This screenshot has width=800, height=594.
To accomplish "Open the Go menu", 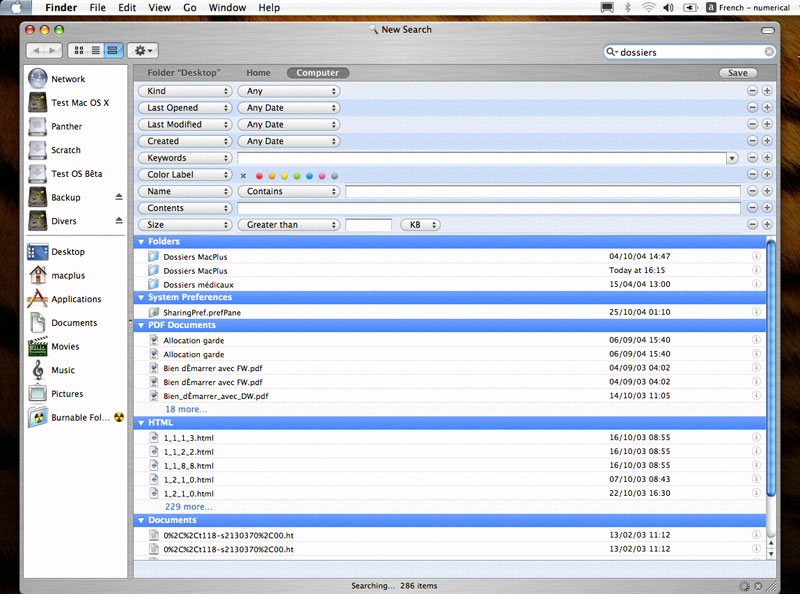I will point(190,8).
